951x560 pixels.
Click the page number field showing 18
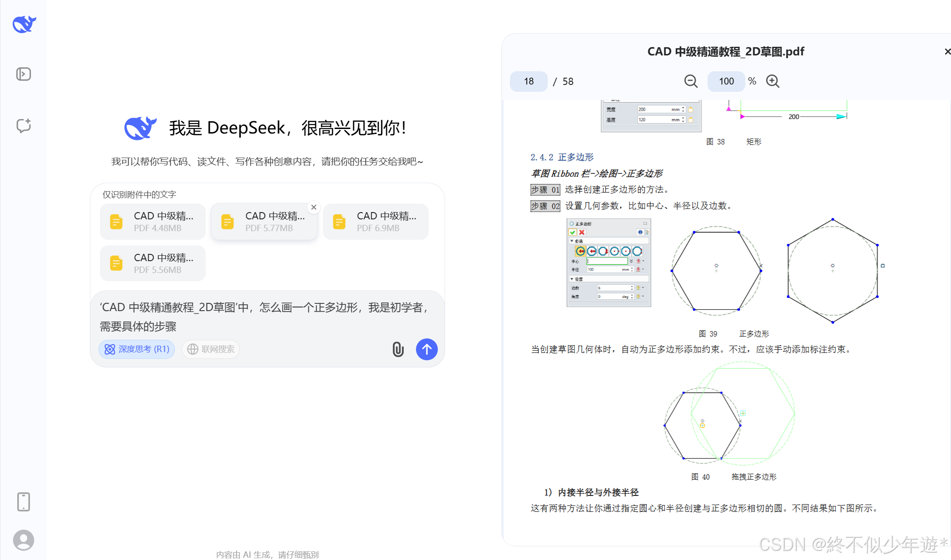pyautogui.click(x=529, y=81)
